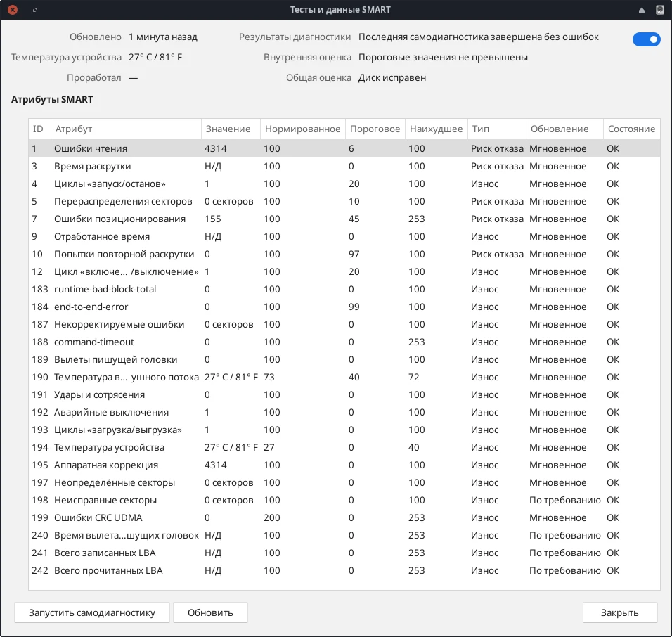Sort by the Тип column header

497,129
